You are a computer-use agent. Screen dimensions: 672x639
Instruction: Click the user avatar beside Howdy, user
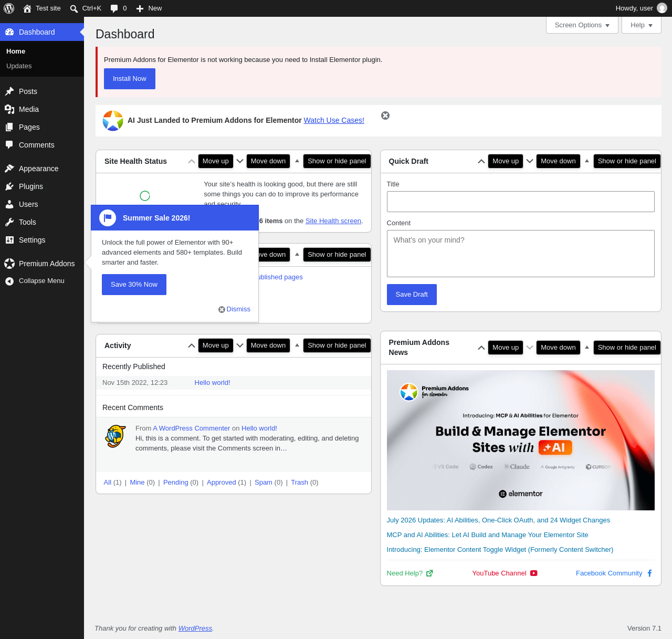662,8
